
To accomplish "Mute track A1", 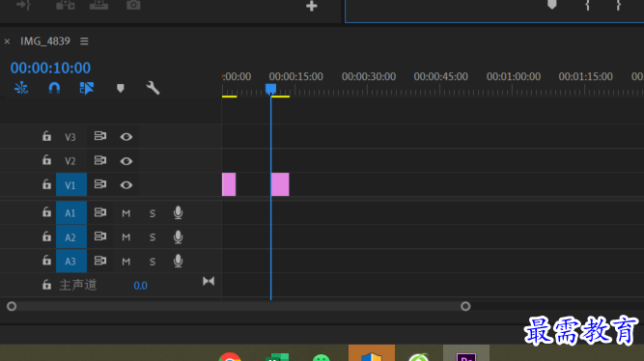I will [126, 213].
